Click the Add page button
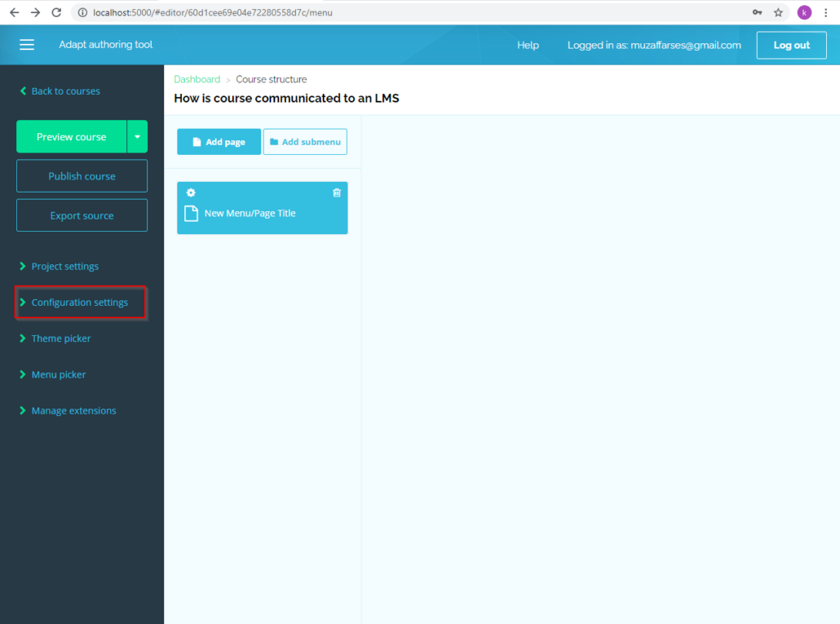Screen dimensions: 840x624 click(219, 142)
